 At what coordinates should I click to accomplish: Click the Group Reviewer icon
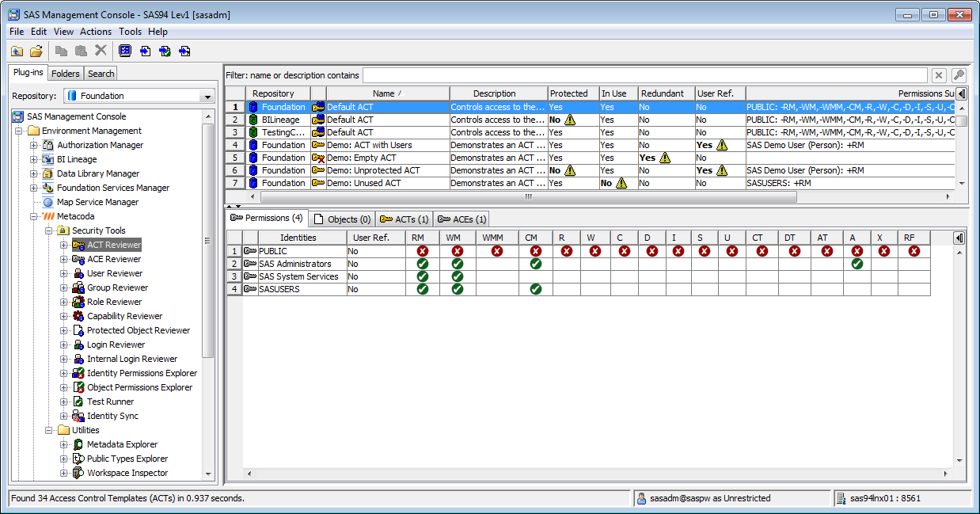click(78, 287)
